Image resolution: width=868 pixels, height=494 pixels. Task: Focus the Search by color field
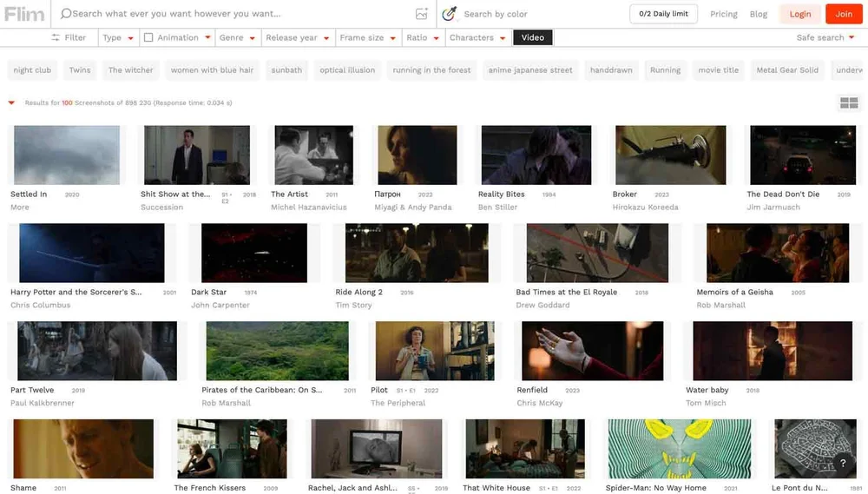[542, 14]
